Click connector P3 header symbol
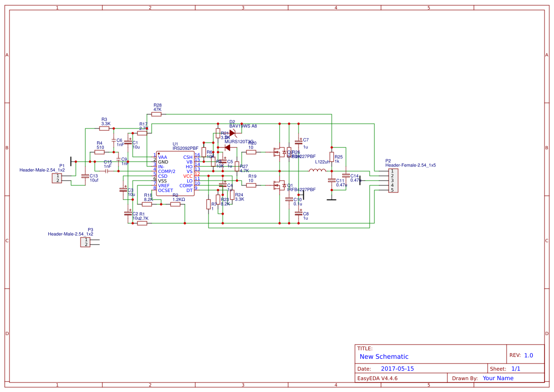Screen dimensions: 554x392 coord(85,241)
